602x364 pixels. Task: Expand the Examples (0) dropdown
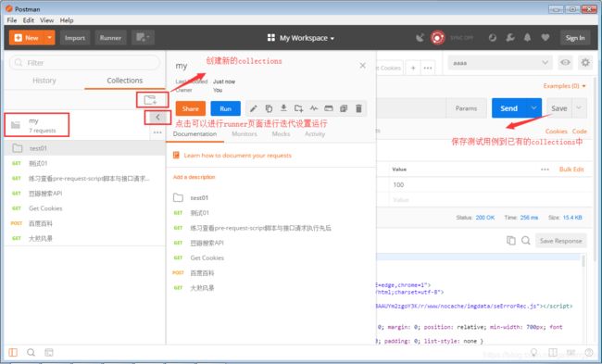tap(564, 85)
